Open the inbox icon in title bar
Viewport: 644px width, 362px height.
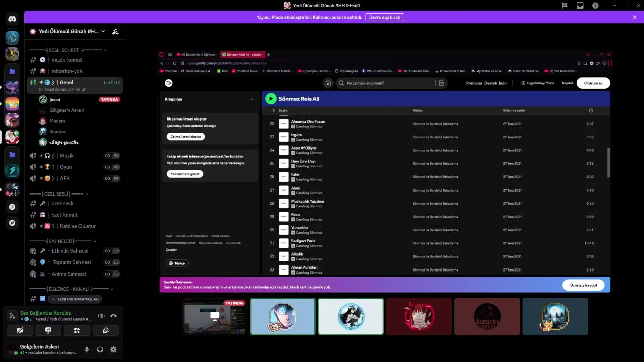click(x=580, y=6)
